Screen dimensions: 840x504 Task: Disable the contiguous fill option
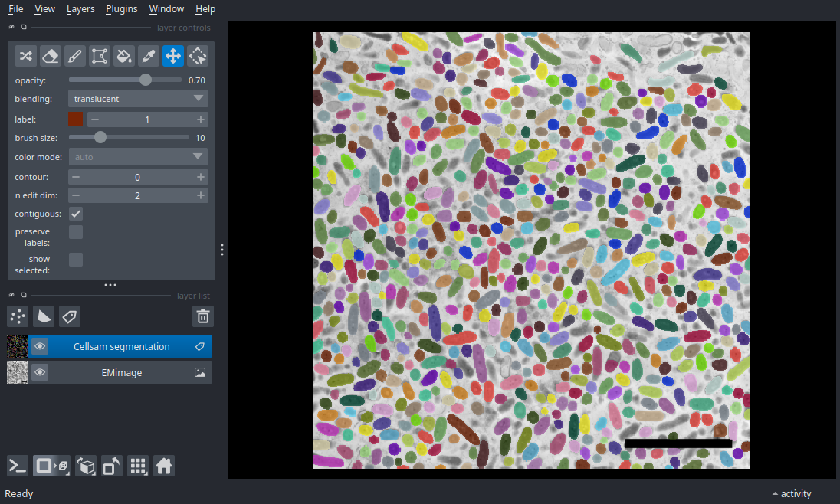point(75,214)
